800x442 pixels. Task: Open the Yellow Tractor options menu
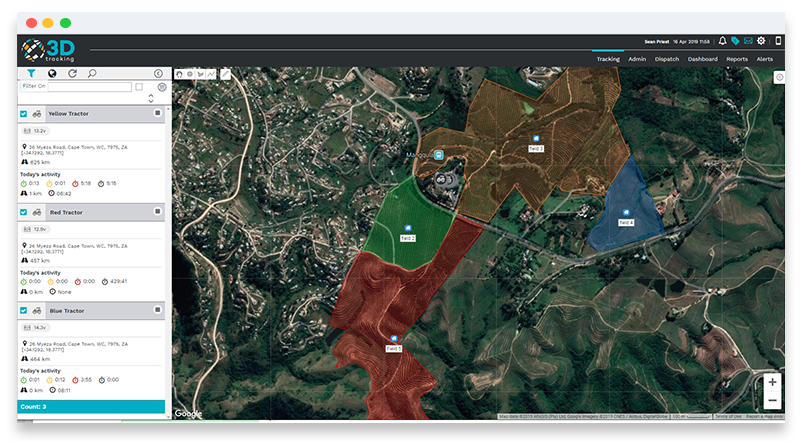(157, 114)
